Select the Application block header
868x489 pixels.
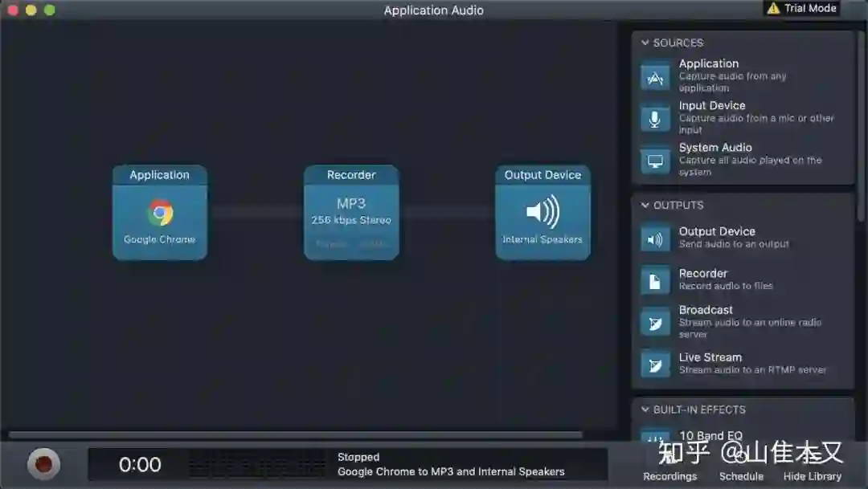click(159, 175)
